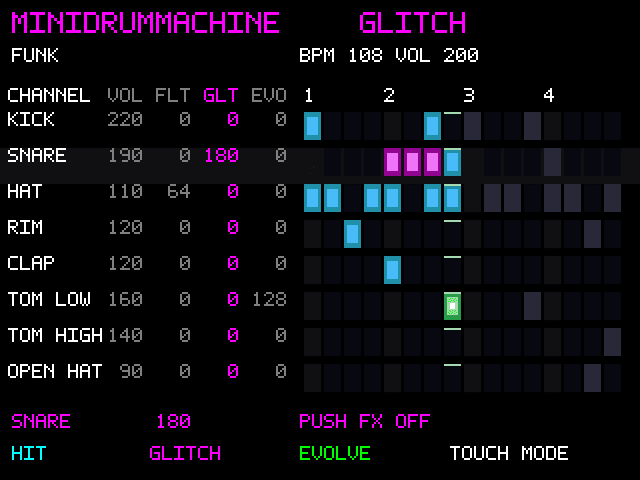The width and height of the screenshot is (640, 480).
Task: Toggle the pink Snare step 6 cell
Action: pos(412,162)
